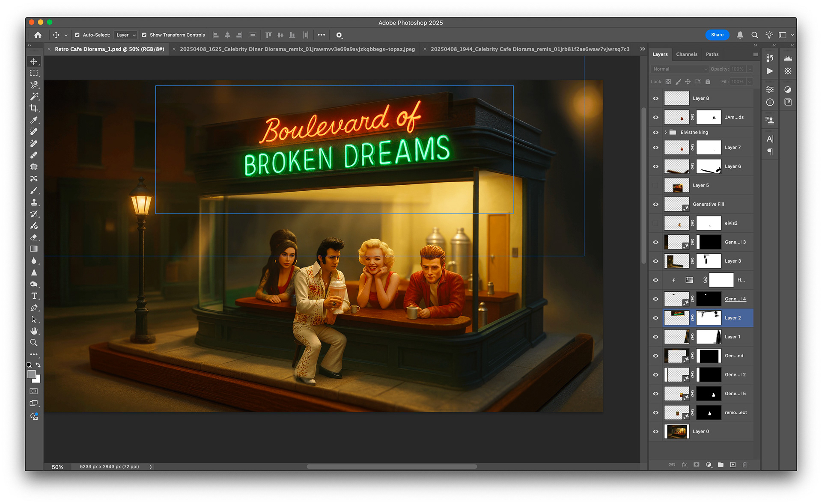The height and width of the screenshot is (504, 822).
Task: Switch to the Celebrity Diner Diorama tab
Action: pyautogui.click(x=297, y=49)
